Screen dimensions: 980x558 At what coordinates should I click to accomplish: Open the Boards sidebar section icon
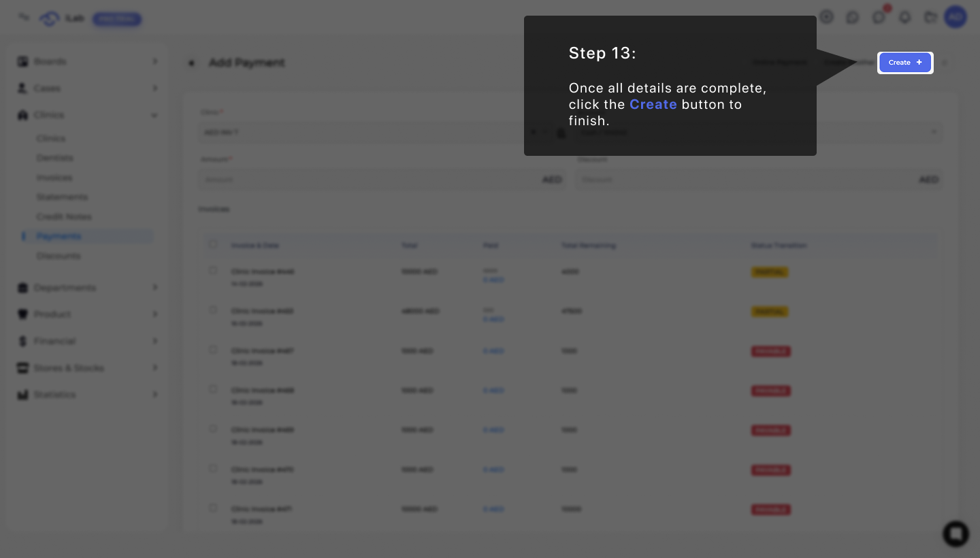click(x=22, y=61)
